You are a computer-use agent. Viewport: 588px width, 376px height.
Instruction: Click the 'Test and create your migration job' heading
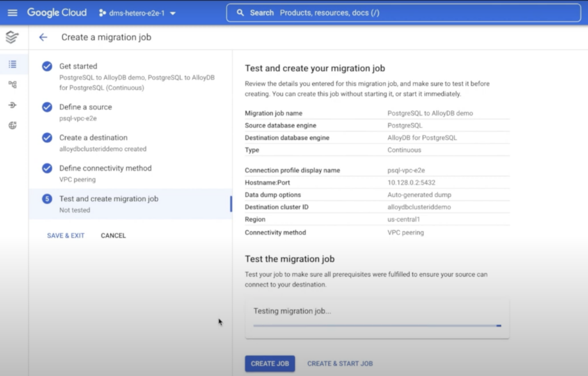click(x=315, y=68)
